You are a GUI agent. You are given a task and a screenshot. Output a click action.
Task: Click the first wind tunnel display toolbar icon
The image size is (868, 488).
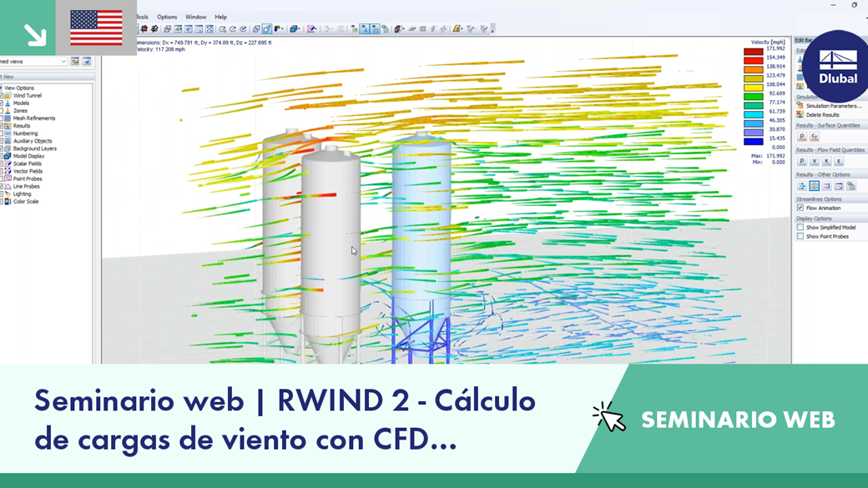coord(354,28)
